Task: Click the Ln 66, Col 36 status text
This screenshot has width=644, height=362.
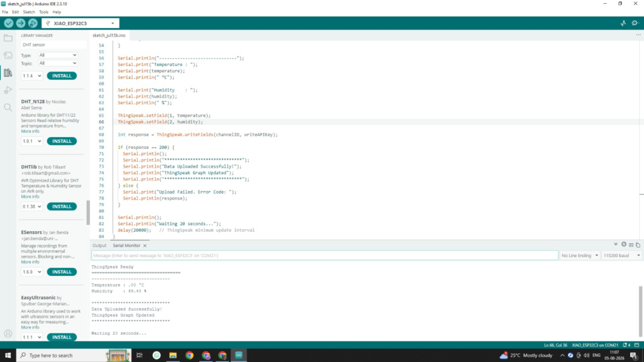Action: click(555, 345)
